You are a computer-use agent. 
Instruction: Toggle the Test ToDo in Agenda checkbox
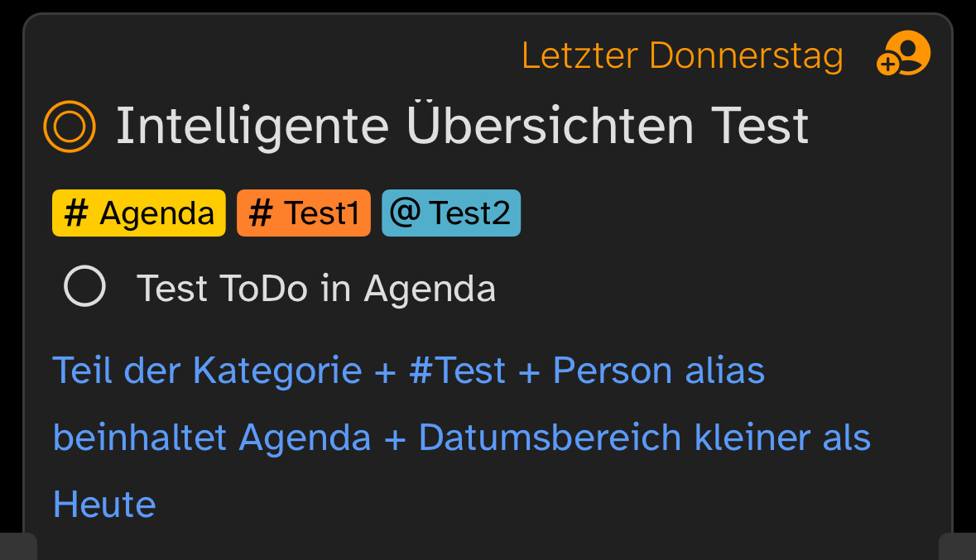pyautogui.click(x=84, y=286)
